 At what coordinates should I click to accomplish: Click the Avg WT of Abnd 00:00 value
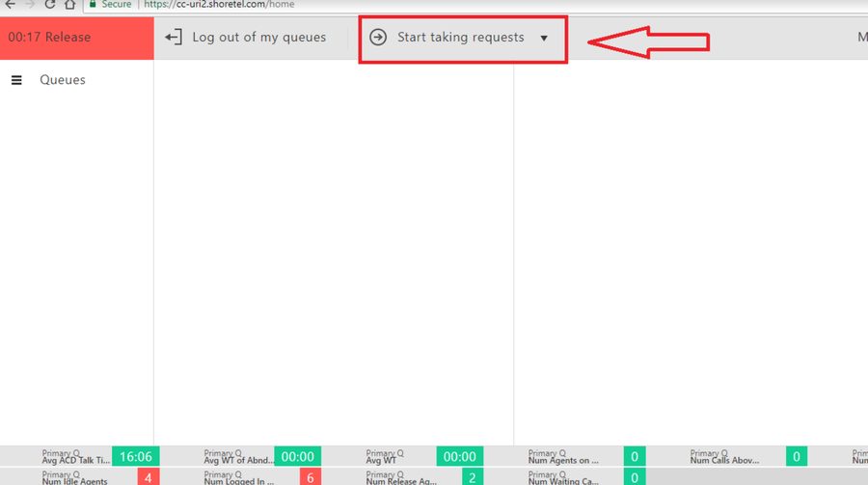click(298, 456)
